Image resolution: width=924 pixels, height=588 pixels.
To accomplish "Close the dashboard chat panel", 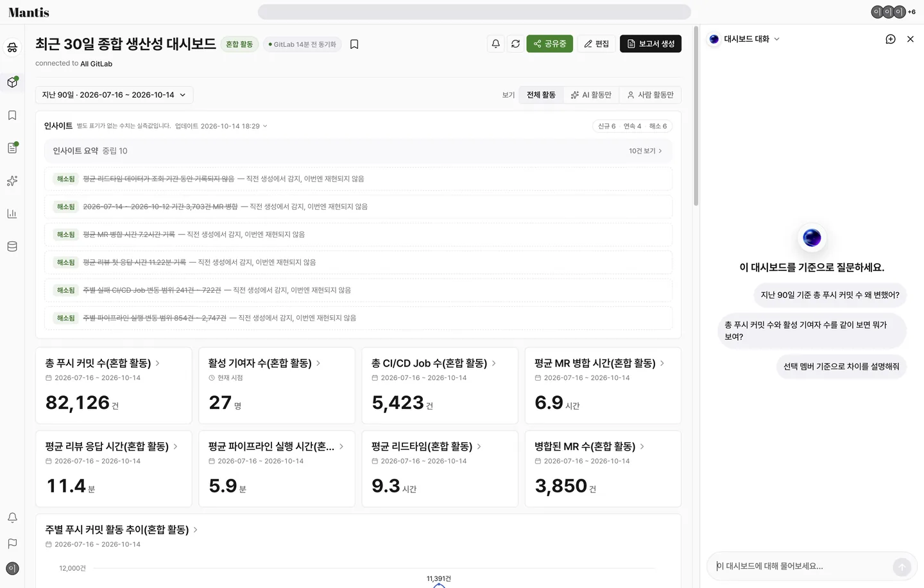I will tap(911, 39).
